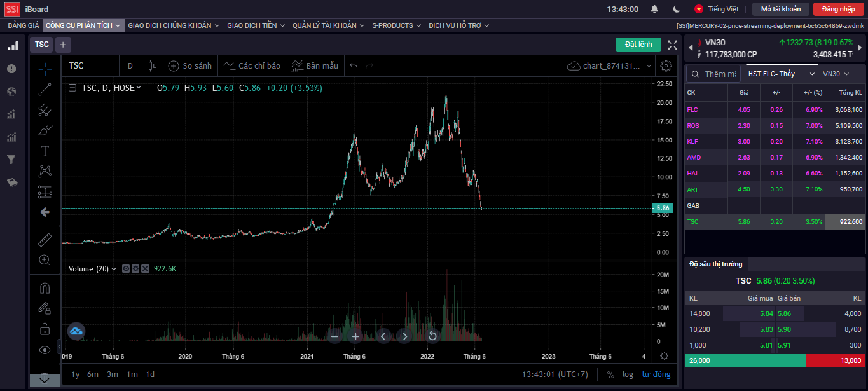
Task: Select the XABCD pattern tool
Action: [x=45, y=171]
